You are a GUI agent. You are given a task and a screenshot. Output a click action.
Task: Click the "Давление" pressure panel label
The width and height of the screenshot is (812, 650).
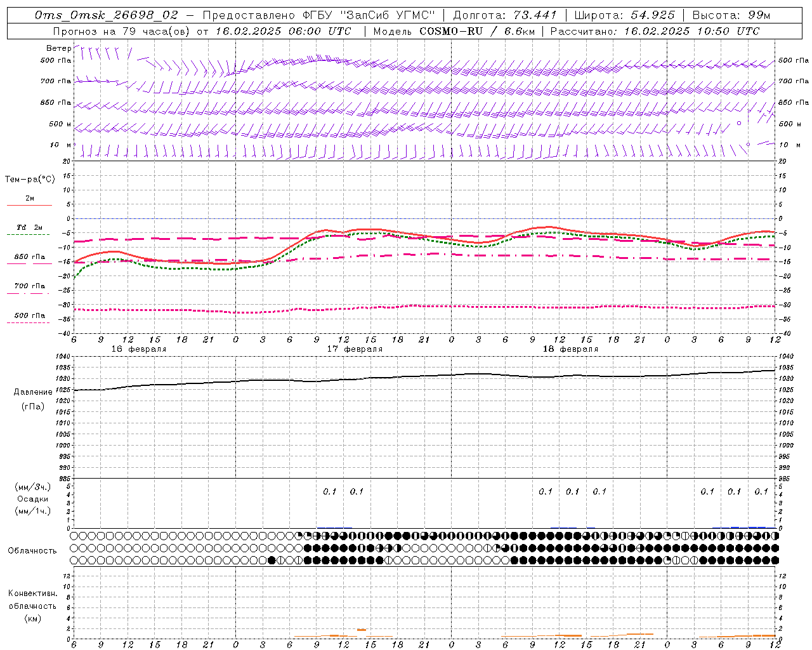tap(33, 392)
